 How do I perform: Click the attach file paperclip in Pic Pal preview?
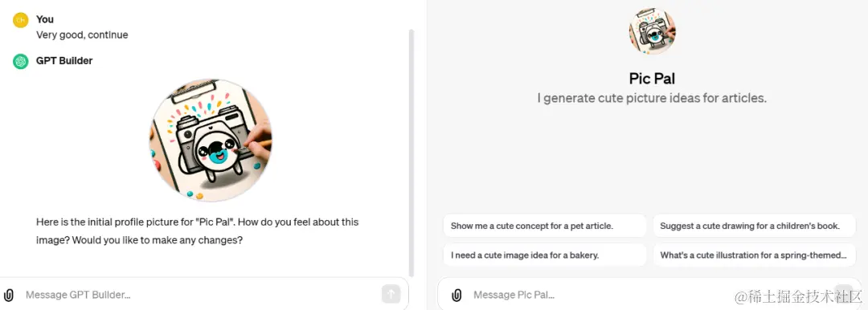pyautogui.click(x=457, y=295)
